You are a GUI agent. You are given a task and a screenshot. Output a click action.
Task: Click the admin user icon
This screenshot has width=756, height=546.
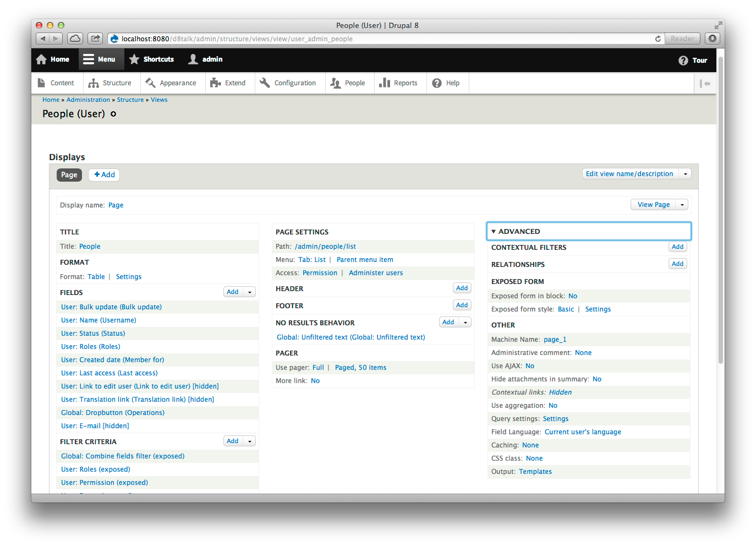pos(193,59)
